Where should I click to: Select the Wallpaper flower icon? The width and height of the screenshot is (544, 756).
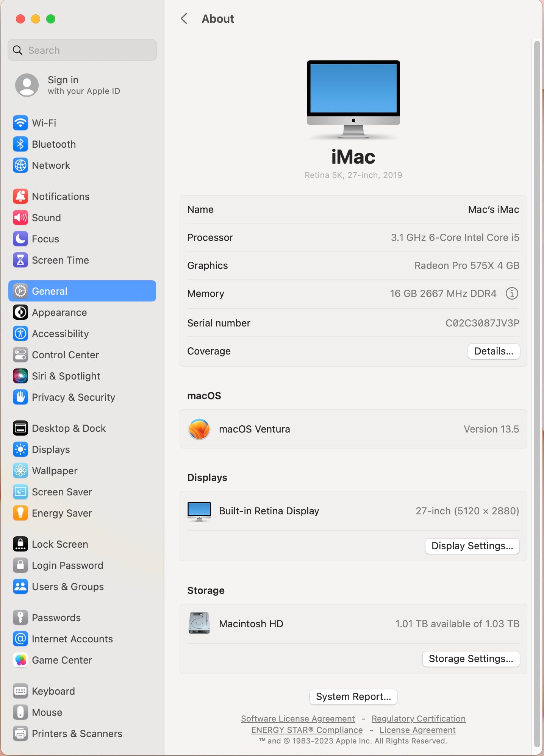[x=20, y=470]
